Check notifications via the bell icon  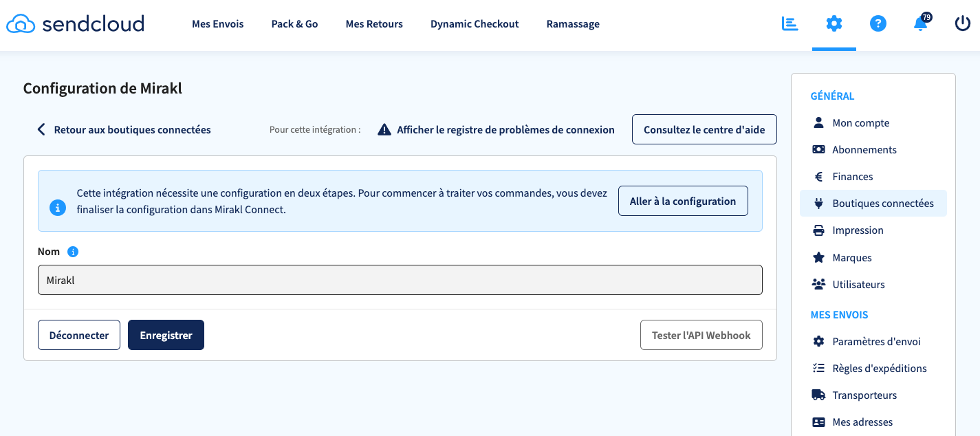pos(920,24)
